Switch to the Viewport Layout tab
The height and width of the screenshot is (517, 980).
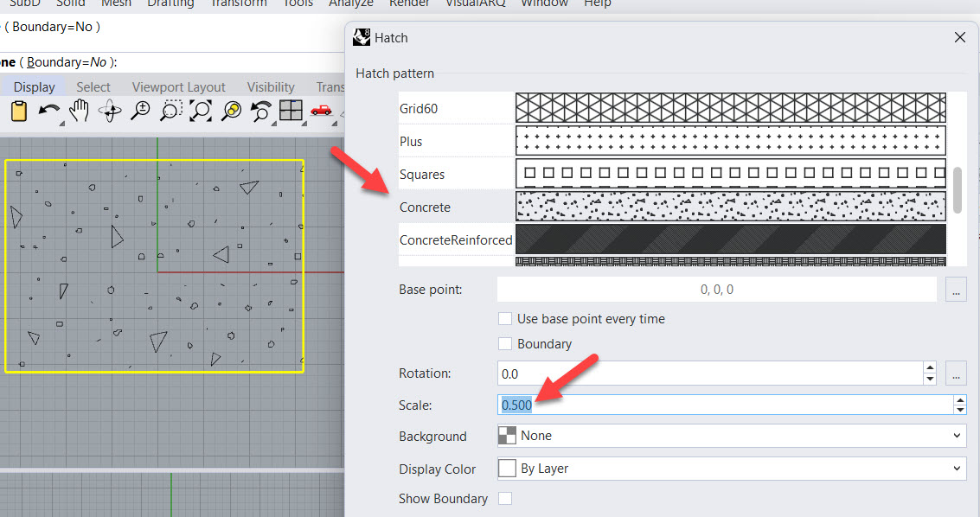pos(179,87)
